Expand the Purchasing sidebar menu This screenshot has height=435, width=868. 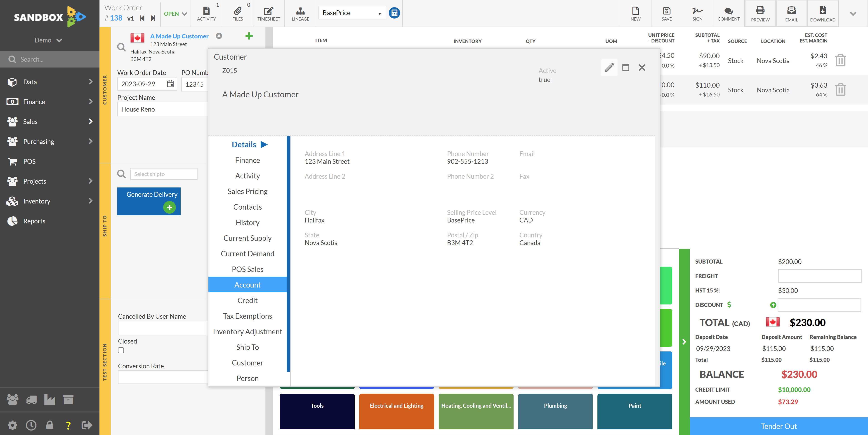[x=50, y=141]
